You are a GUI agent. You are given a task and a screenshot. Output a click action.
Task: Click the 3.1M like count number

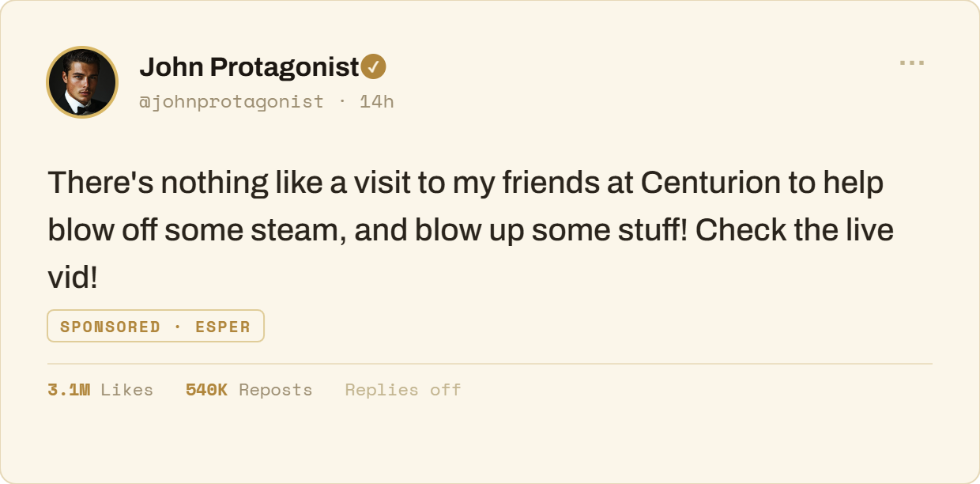click(69, 390)
